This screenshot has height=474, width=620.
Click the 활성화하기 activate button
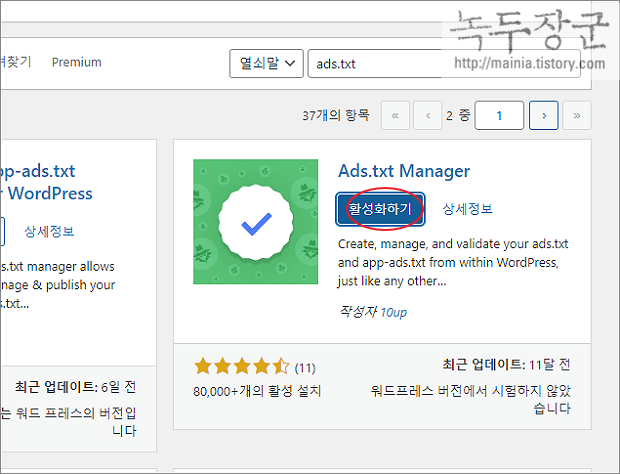click(380, 209)
